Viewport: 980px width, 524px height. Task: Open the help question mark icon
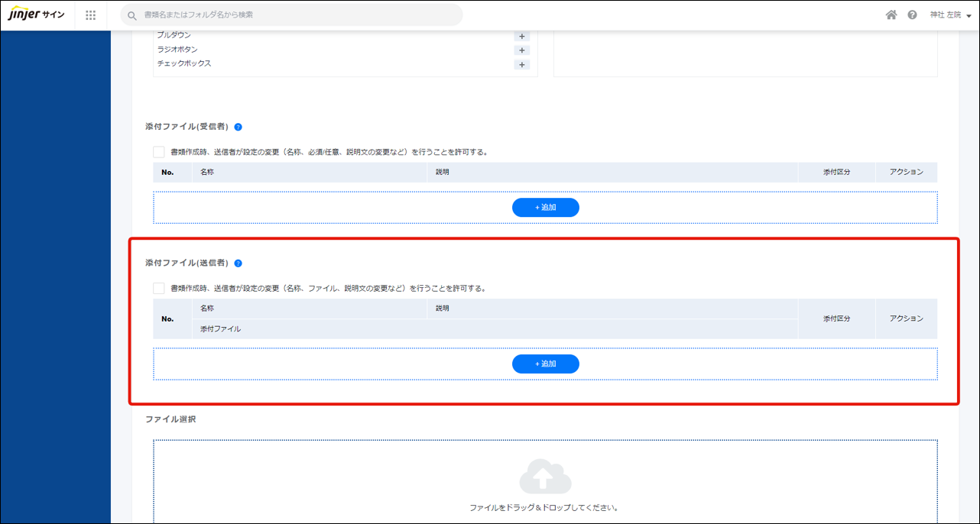tap(912, 15)
